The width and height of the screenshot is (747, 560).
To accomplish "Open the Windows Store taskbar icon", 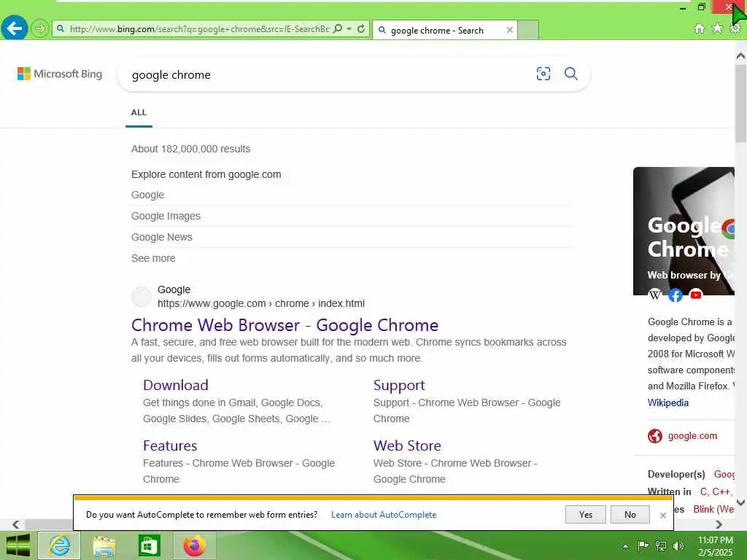I will click(149, 545).
